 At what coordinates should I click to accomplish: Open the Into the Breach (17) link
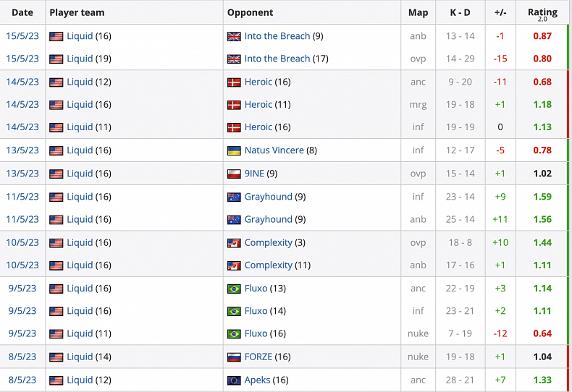point(277,59)
